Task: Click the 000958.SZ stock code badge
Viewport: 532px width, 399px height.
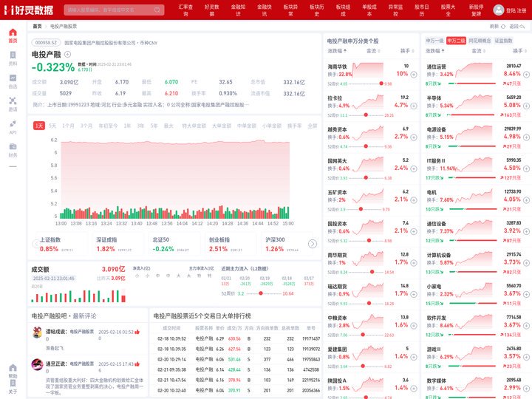Action: pyautogui.click(x=46, y=43)
